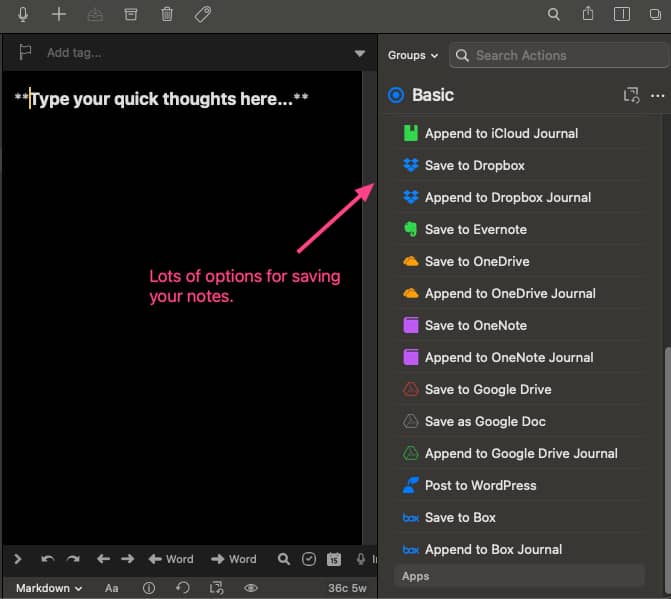Click the overlapping windows icon
This screenshot has height=599, width=671.
tap(655, 15)
